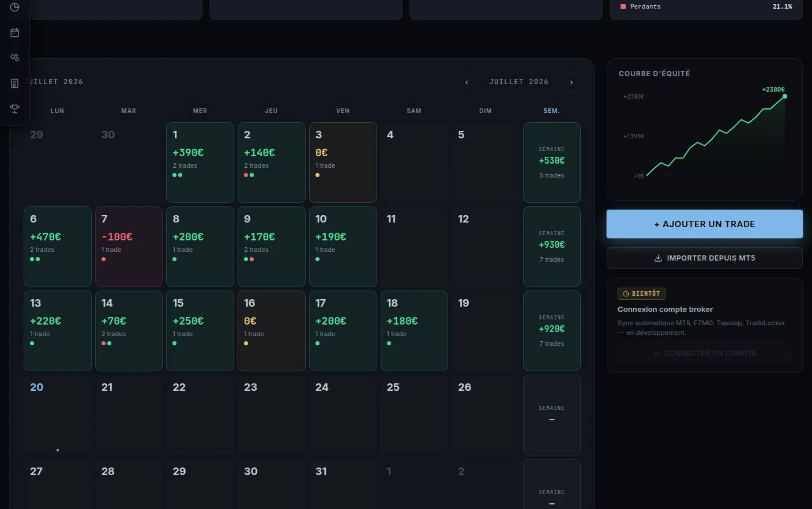Select the empty July 12 day cell
This screenshot has height=509, width=812.
click(486, 247)
